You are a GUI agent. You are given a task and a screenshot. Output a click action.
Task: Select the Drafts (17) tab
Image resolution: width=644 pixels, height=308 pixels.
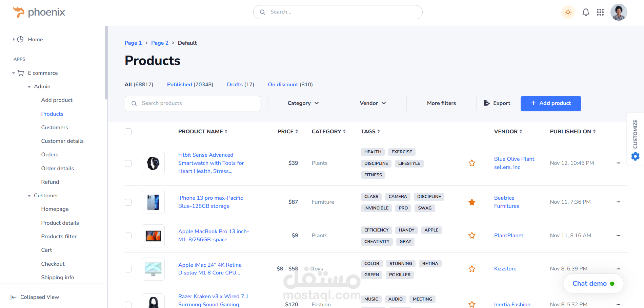[x=241, y=84]
